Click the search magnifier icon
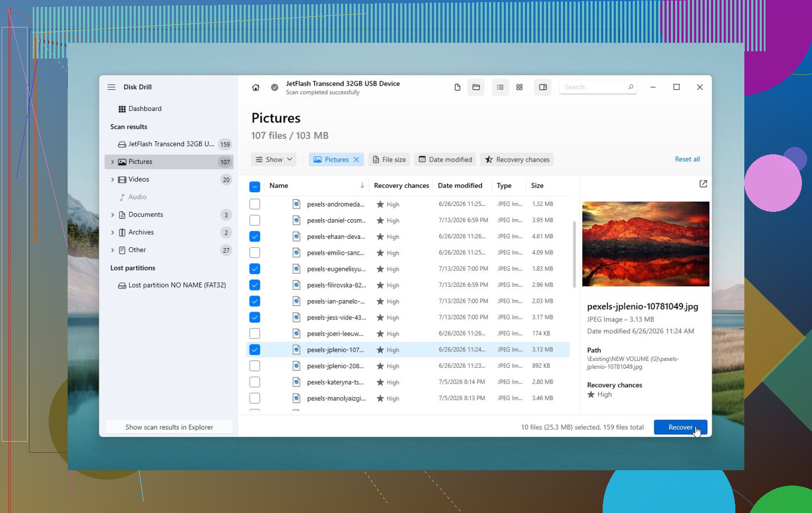 pyautogui.click(x=631, y=87)
